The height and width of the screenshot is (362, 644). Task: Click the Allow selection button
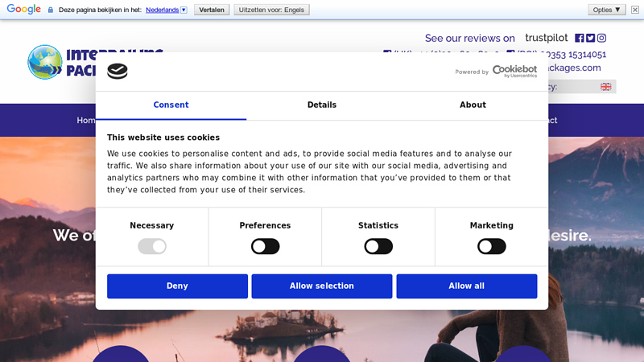point(321,286)
